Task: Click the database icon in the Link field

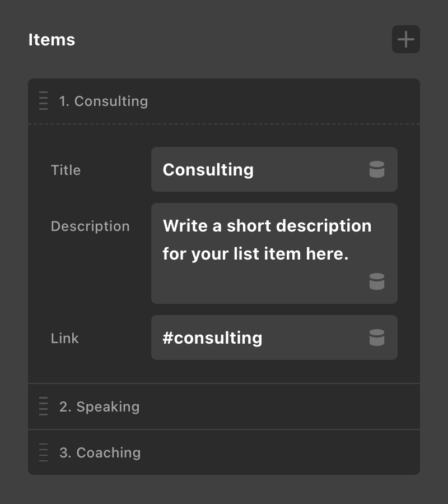Action: pos(377,337)
